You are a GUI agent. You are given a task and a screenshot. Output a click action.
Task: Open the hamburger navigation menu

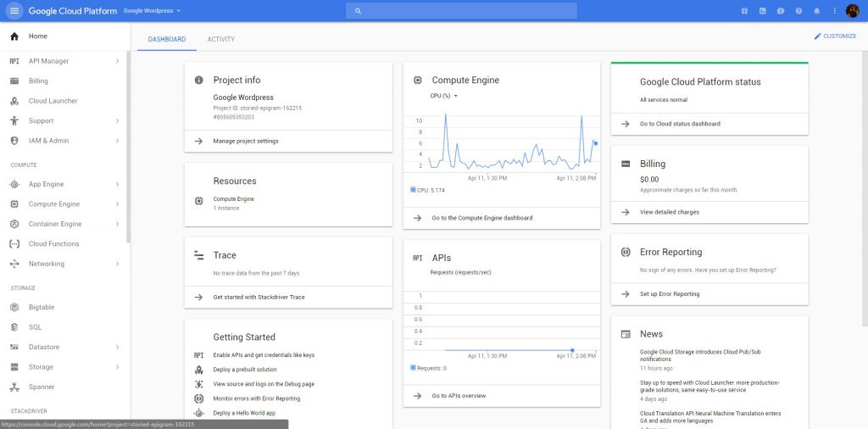coord(14,11)
